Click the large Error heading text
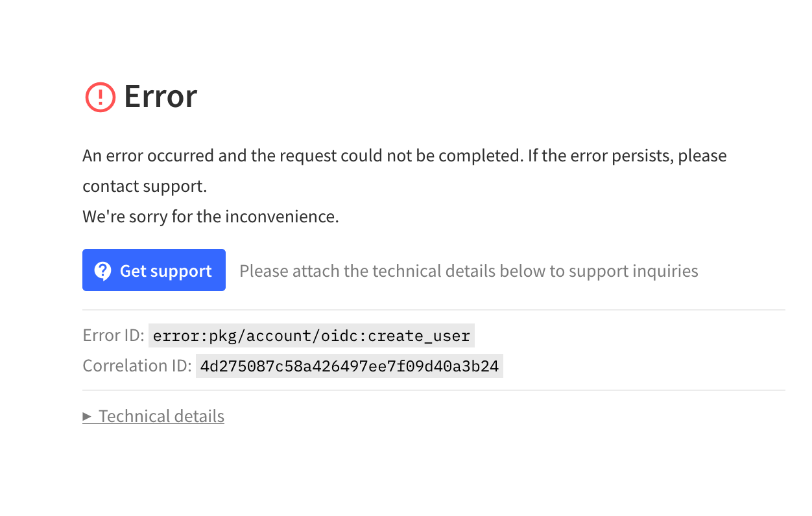The width and height of the screenshot is (812, 516). (160, 97)
